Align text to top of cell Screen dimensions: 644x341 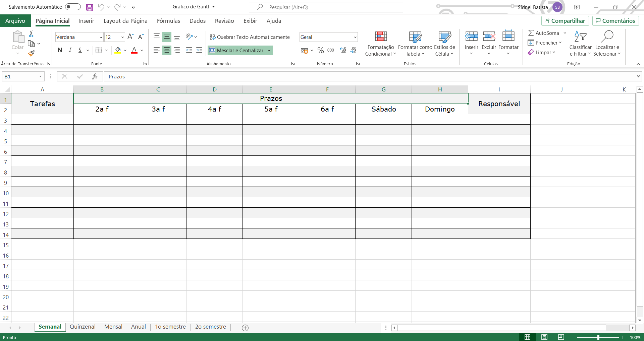[x=156, y=37]
